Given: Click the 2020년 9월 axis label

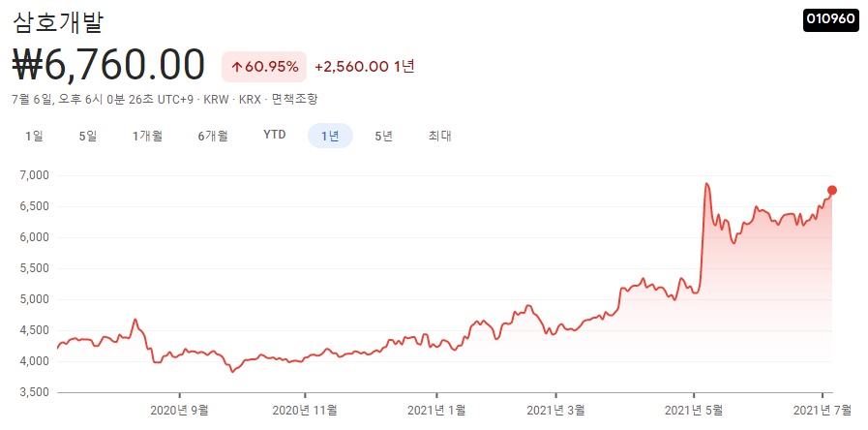Looking at the screenshot, I should (x=179, y=411).
